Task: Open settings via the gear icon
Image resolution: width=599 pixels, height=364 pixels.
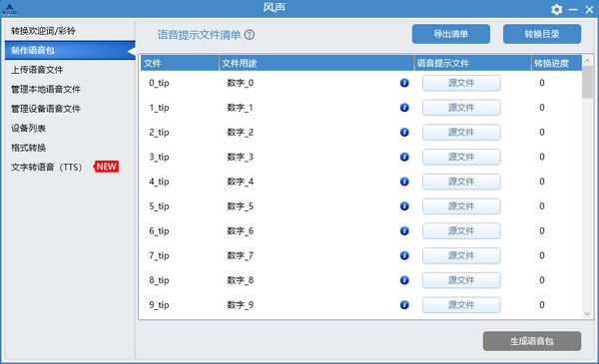Action: tap(557, 10)
